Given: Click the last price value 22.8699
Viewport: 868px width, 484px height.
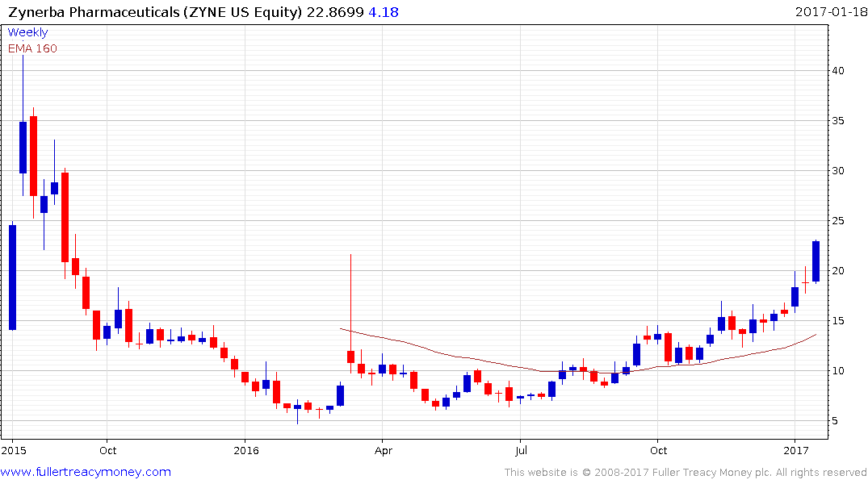Looking at the screenshot, I should point(335,12).
